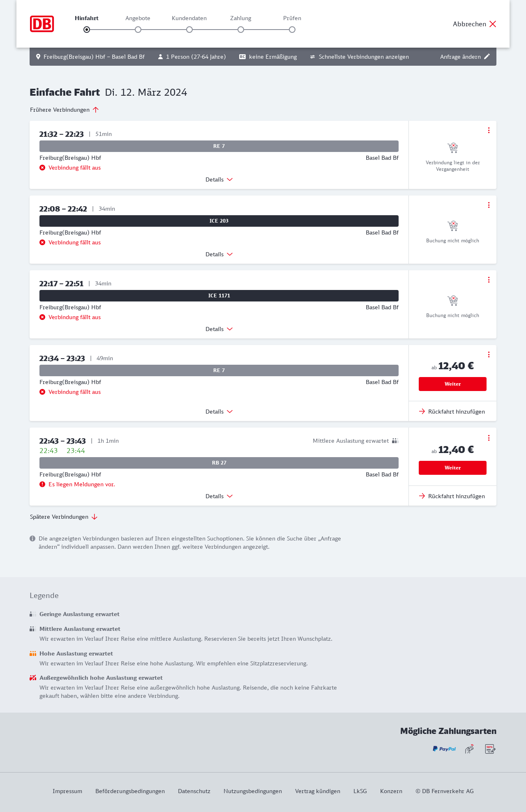Click the Abbrechen X icon
526x812 pixels.
[493, 24]
